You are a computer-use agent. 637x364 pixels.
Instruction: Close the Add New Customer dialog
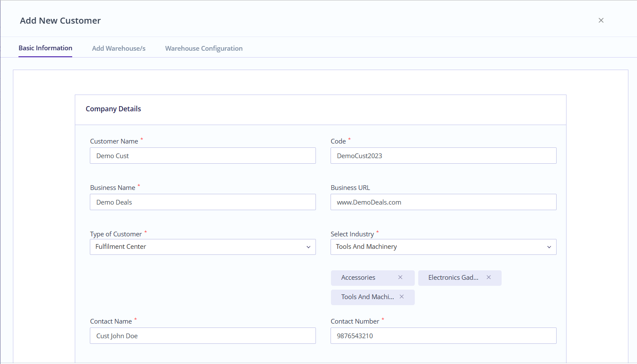(601, 20)
